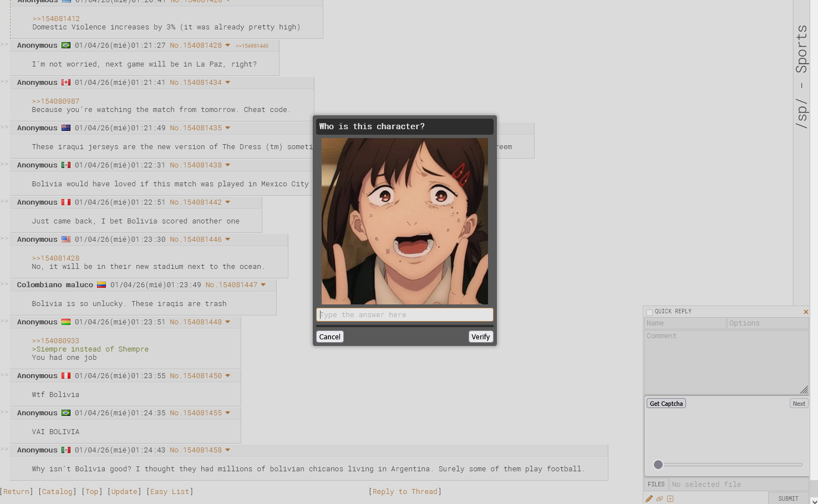Open the menu arrow for post No.154081434
This screenshot has width=818, height=504.
click(x=227, y=83)
